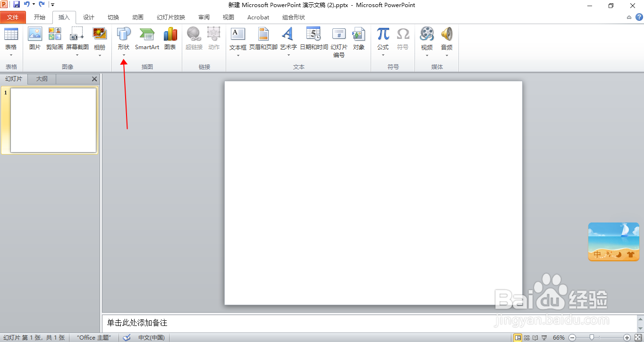Insert an object with 对象 icon

click(359, 34)
